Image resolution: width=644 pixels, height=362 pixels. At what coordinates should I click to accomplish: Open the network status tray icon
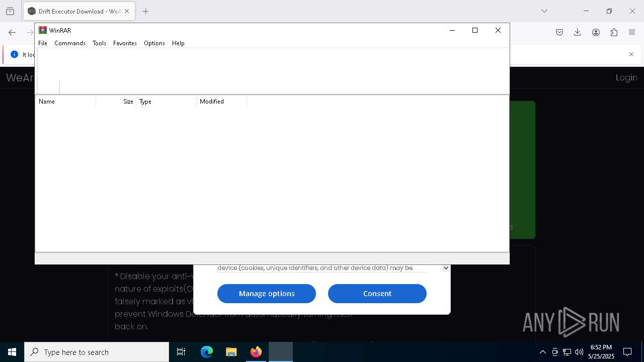pyautogui.click(x=567, y=352)
